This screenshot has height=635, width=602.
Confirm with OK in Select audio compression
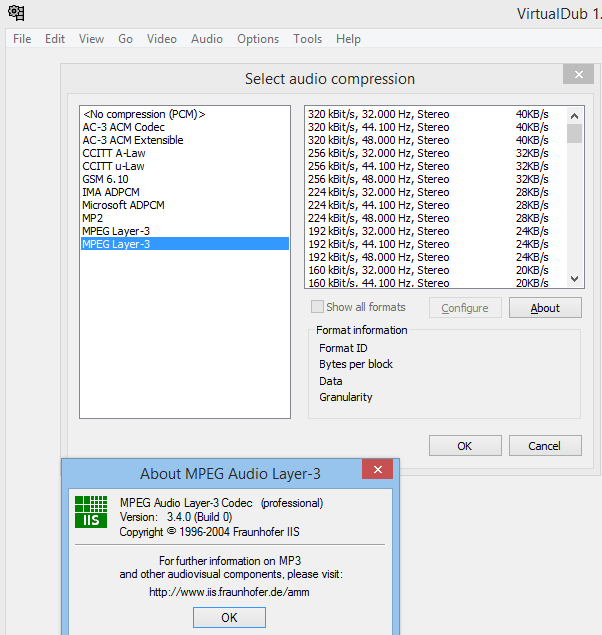point(465,445)
